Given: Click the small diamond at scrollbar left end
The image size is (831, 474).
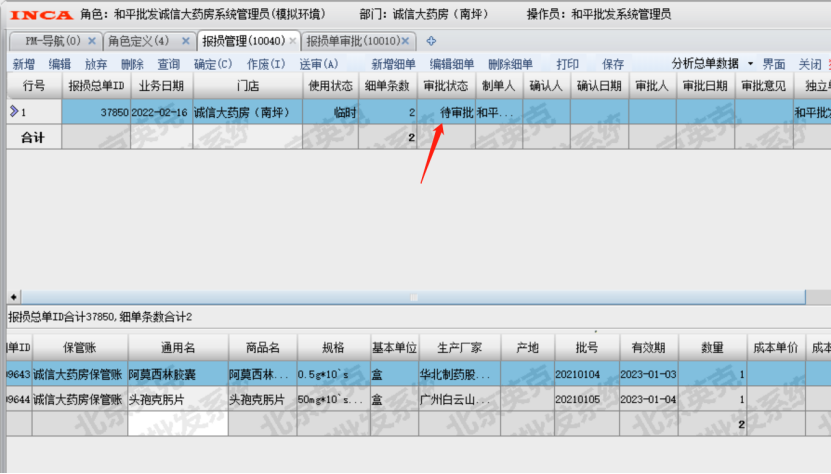Looking at the screenshot, I should tap(13, 297).
